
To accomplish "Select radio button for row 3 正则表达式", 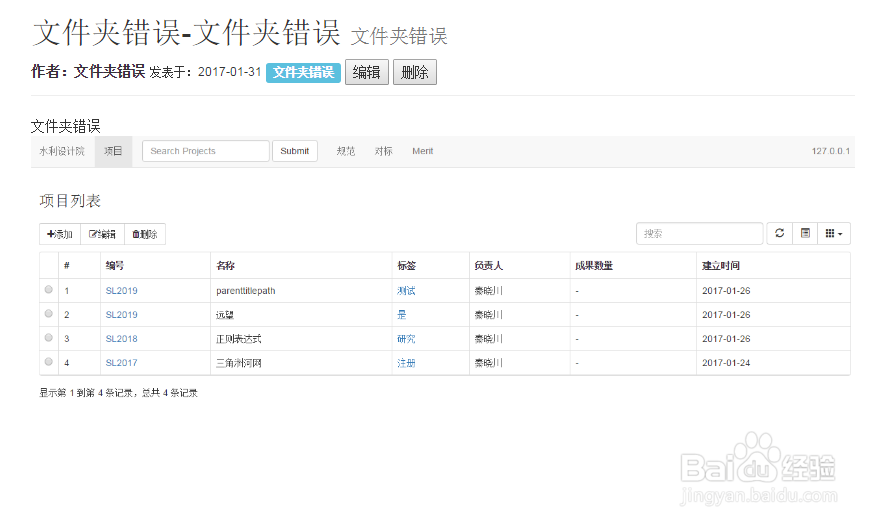I will pyautogui.click(x=49, y=338).
